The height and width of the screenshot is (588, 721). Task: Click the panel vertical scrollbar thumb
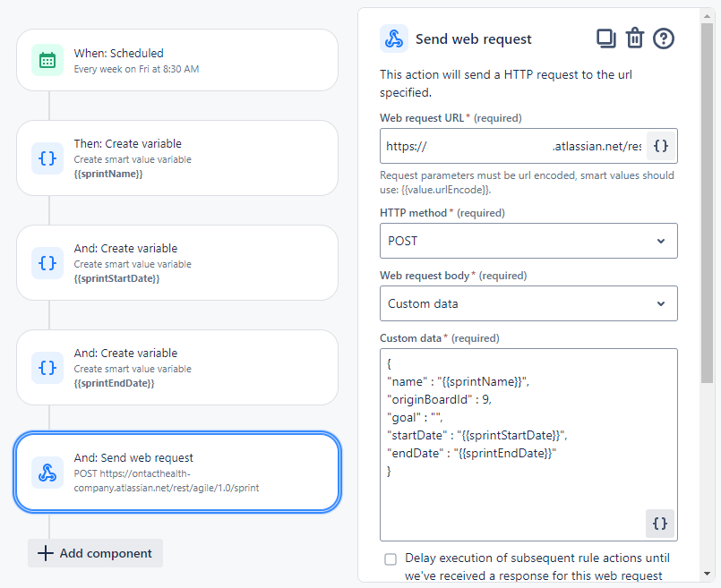(707, 202)
